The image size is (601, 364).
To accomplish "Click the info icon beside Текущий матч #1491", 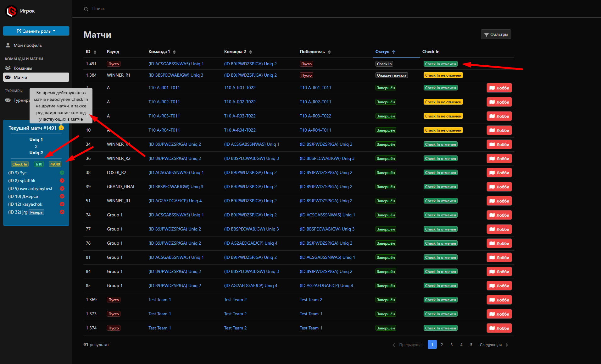I will (61, 128).
